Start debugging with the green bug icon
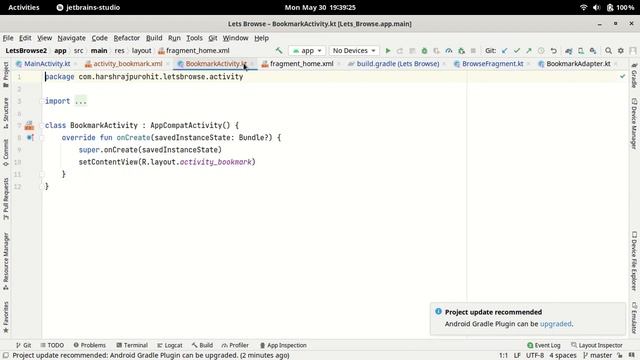This screenshot has height=360, width=640. click(x=424, y=51)
